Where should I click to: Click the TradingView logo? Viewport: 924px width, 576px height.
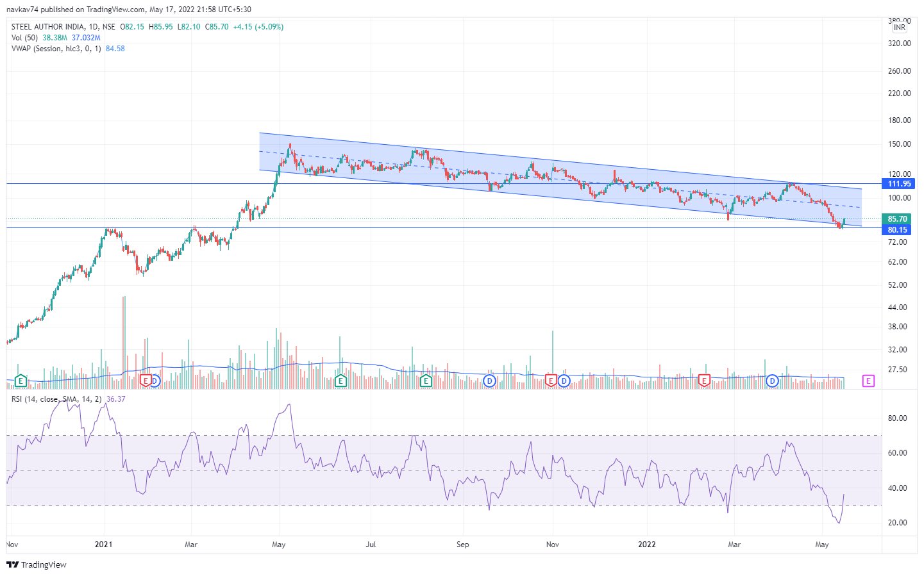coord(37,564)
